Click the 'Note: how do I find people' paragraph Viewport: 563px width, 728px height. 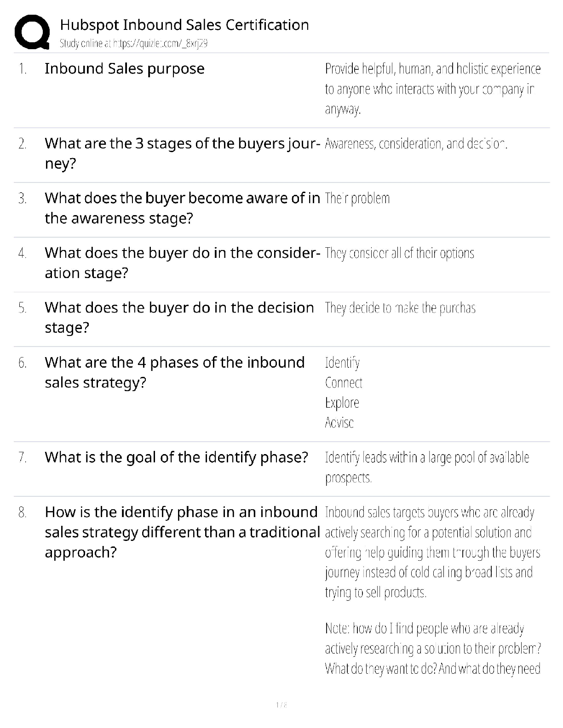click(433, 648)
